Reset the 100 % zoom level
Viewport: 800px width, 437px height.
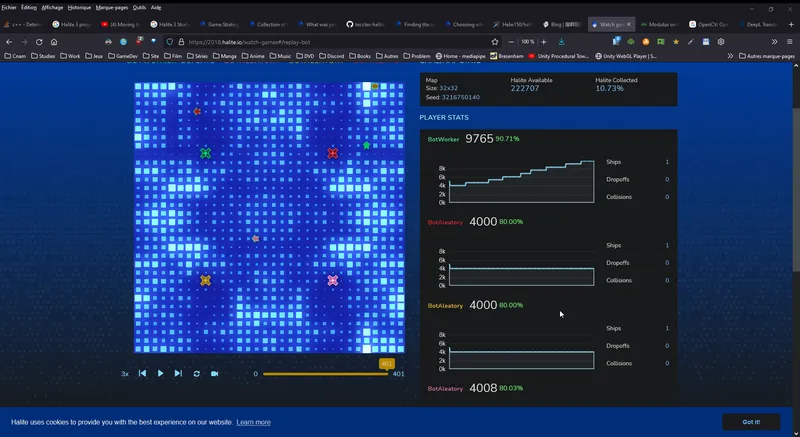pyautogui.click(x=528, y=42)
